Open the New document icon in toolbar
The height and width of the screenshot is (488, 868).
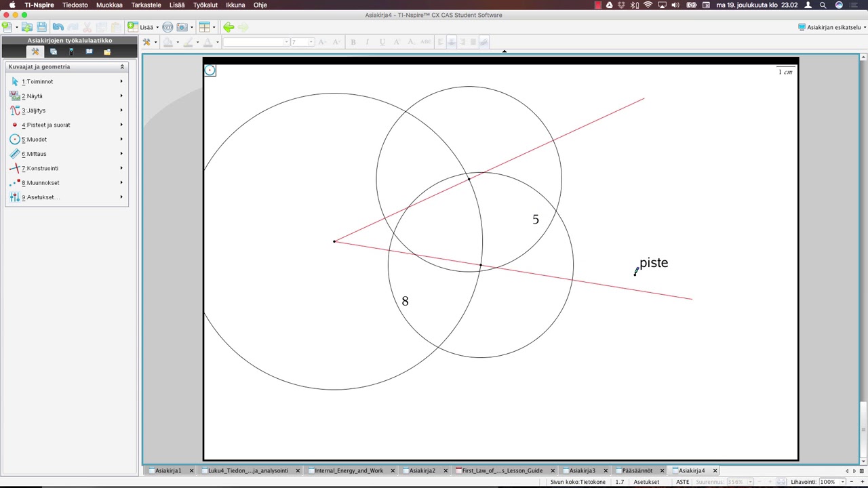click(x=7, y=27)
